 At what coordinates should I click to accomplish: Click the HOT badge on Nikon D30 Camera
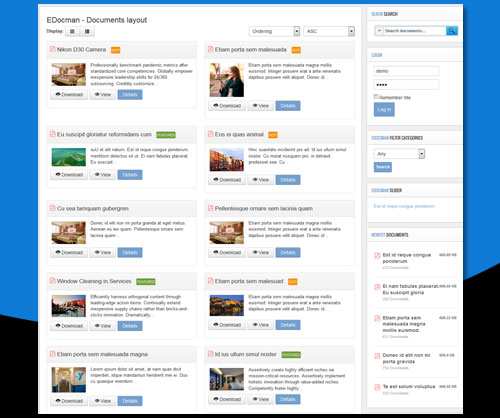point(115,50)
